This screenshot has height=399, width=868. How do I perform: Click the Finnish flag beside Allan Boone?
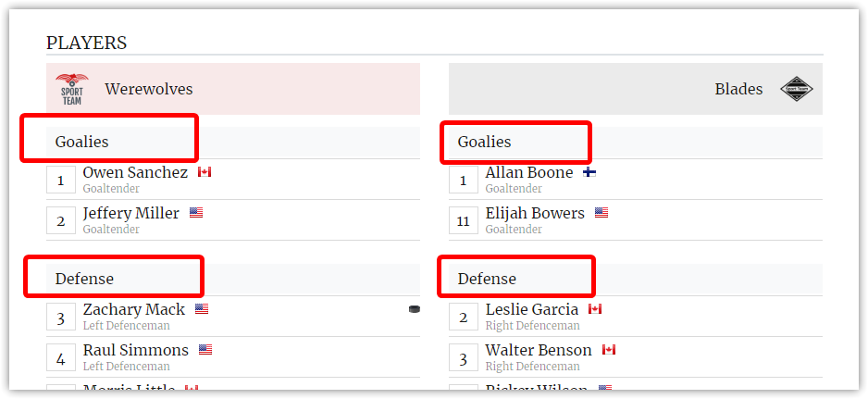point(589,172)
